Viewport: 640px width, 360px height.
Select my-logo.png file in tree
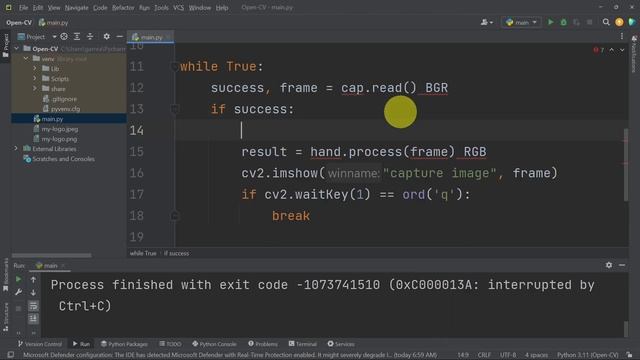click(x=59, y=139)
